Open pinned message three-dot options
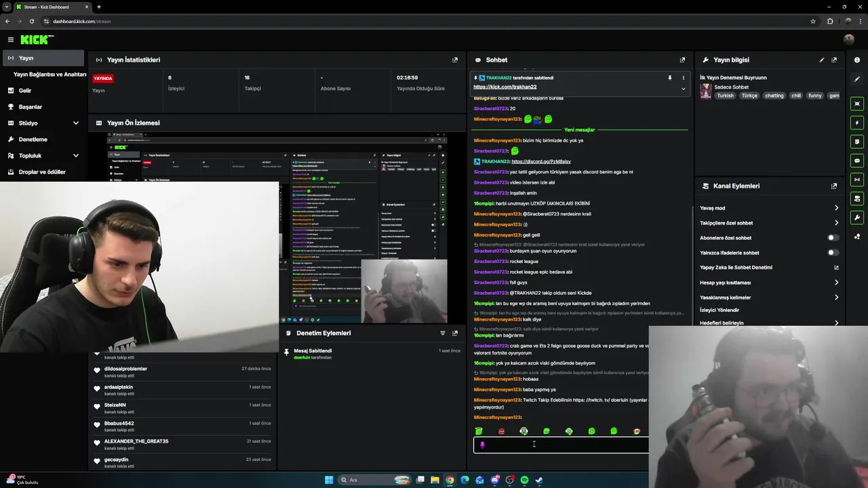This screenshot has width=868, height=488. (683, 78)
